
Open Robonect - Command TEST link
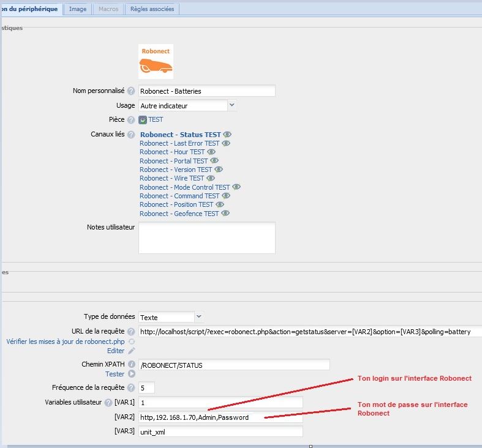[179, 196]
